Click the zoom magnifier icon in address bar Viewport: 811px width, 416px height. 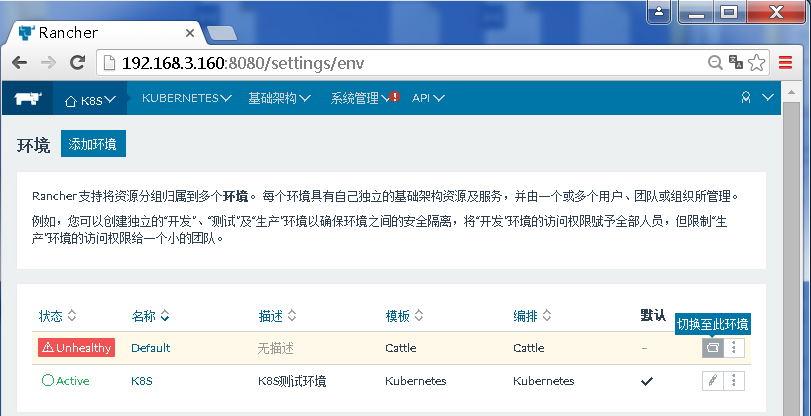[x=715, y=63]
